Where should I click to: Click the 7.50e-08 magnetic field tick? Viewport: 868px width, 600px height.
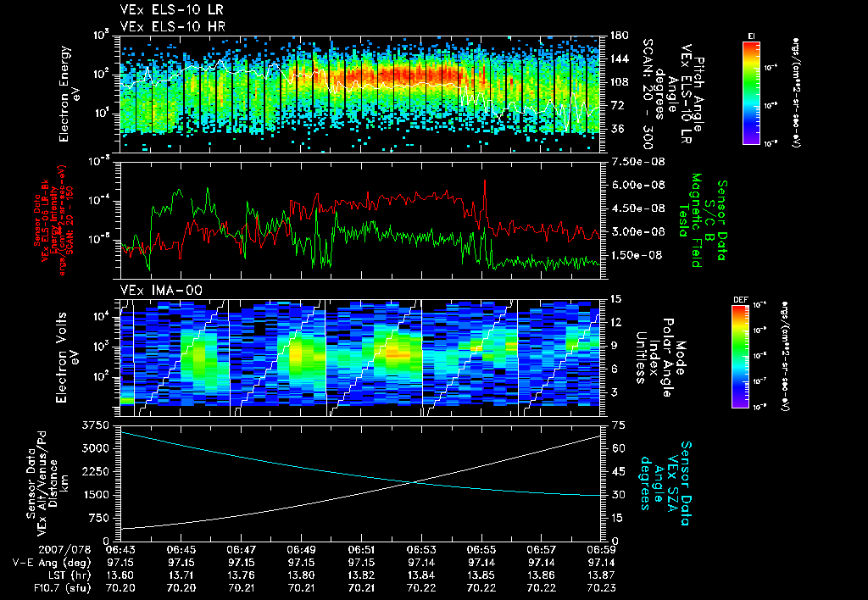[x=637, y=162]
